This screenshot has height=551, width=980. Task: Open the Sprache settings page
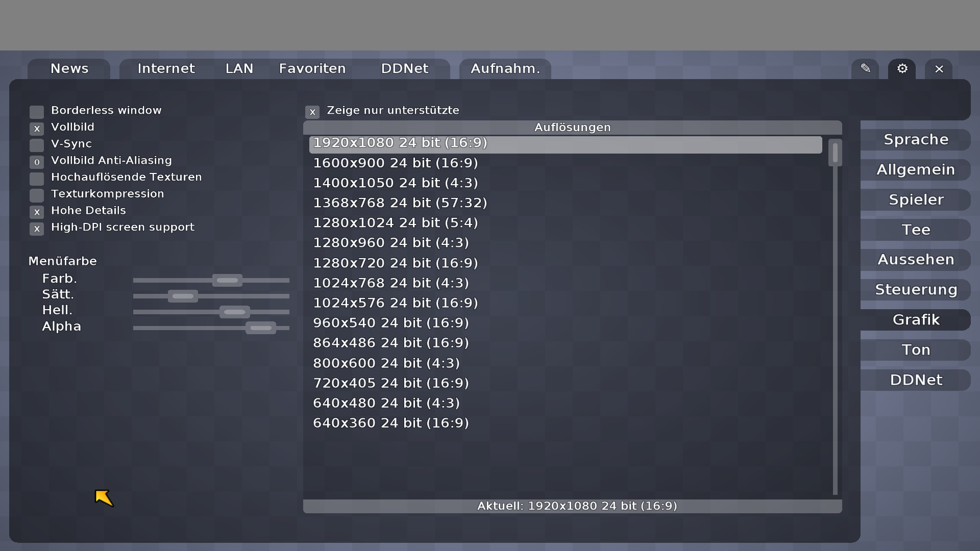coord(916,140)
